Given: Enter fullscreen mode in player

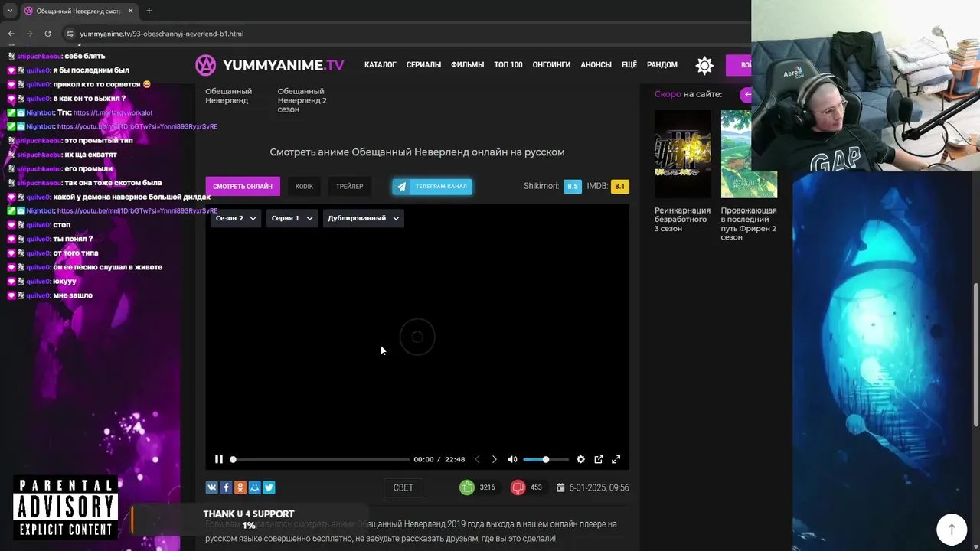Looking at the screenshot, I should coord(616,459).
